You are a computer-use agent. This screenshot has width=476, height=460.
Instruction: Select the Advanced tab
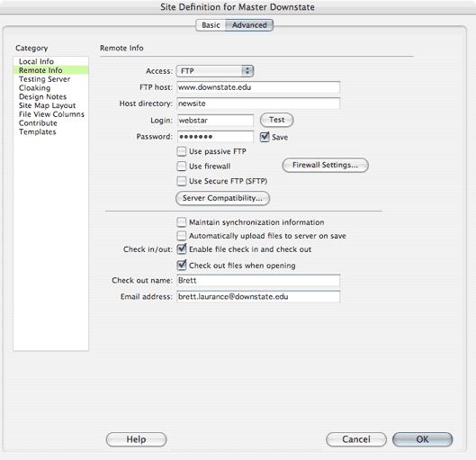point(249,25)
